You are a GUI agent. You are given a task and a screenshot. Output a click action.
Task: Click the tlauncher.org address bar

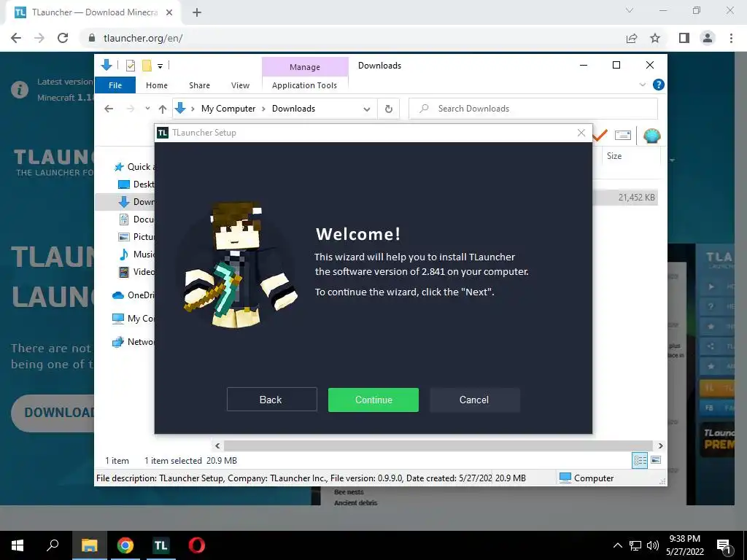click(352, 38)
